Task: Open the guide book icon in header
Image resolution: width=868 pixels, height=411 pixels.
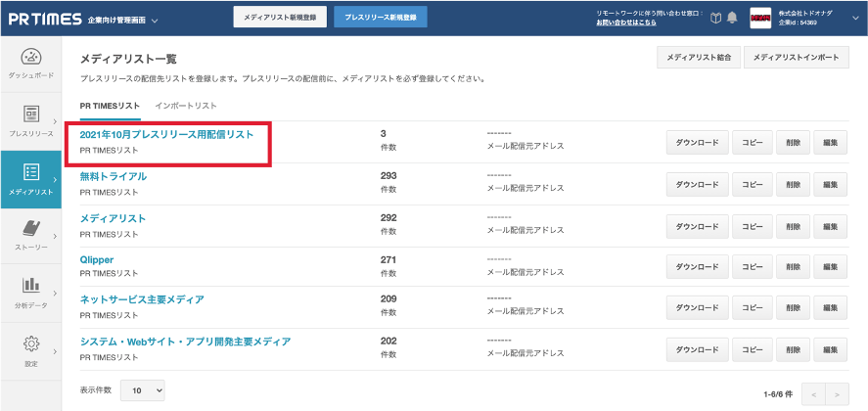Action: [715, 18]
